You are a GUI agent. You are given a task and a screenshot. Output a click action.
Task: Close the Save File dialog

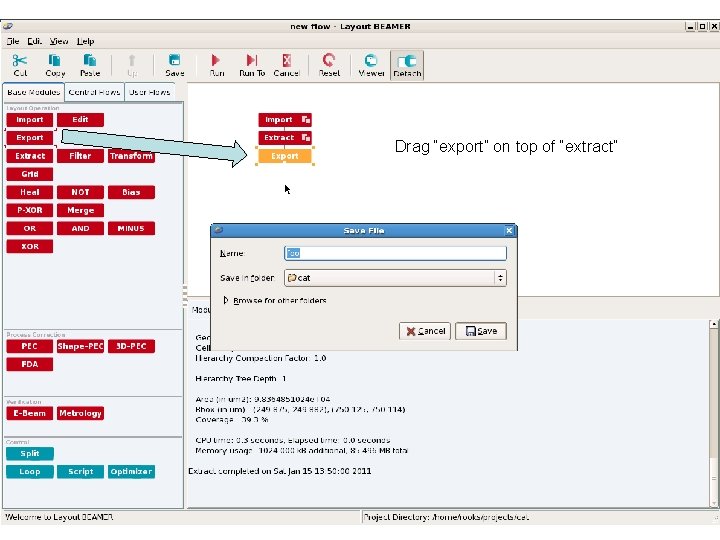pos(509,231)
